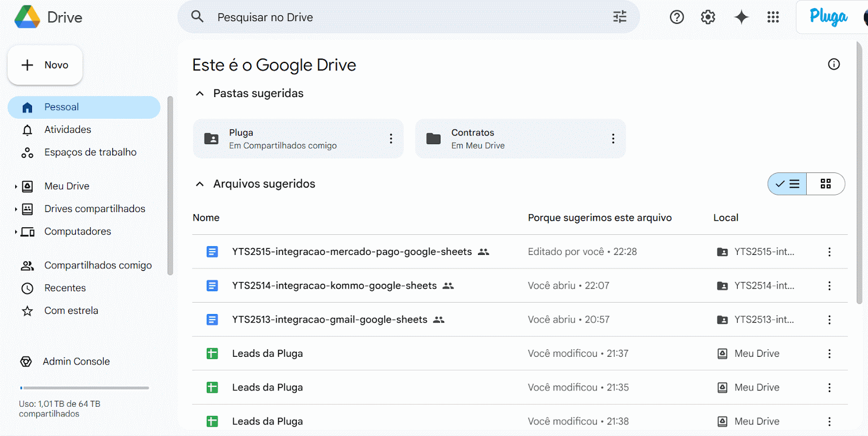Go to YTS2513-int... folder location
Viewport: 868px width, 436px height.
(x=755, y=320)
